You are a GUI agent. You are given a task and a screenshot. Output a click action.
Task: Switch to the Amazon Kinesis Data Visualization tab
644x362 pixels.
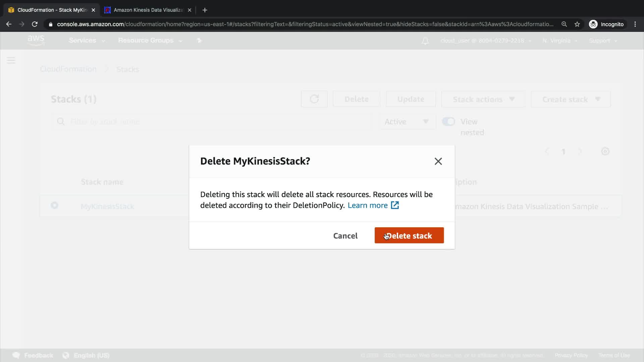click(x=148, y=10)
